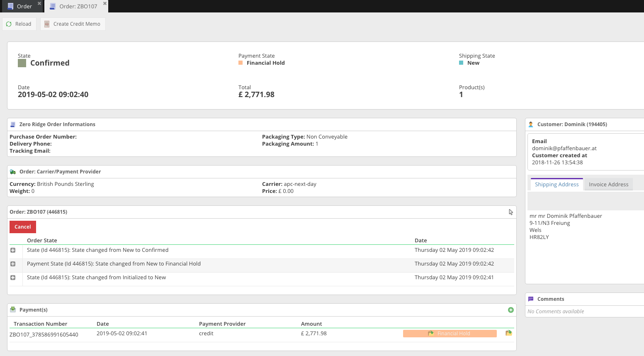Click Create Credit Memo button
This screenshot has width=644, height=356.
(x=73, y=24)
